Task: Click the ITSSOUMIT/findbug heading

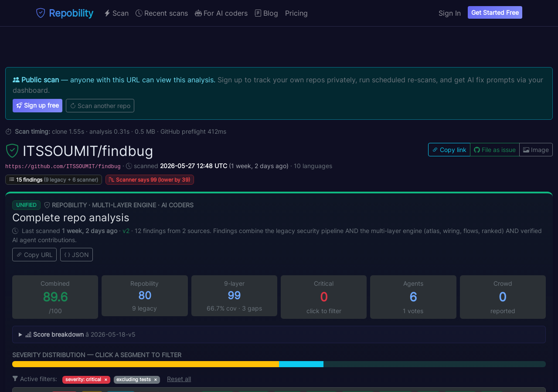Action: click(88, 151)
